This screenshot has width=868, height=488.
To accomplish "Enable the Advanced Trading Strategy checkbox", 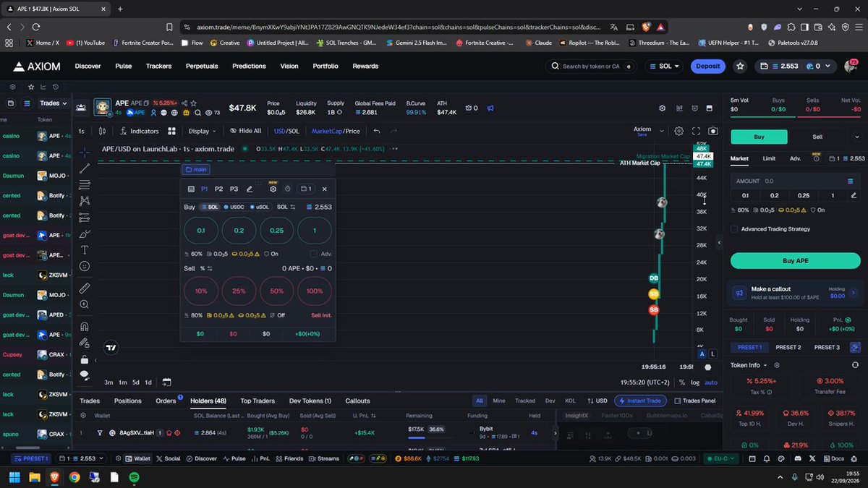I will coord(735,229).
